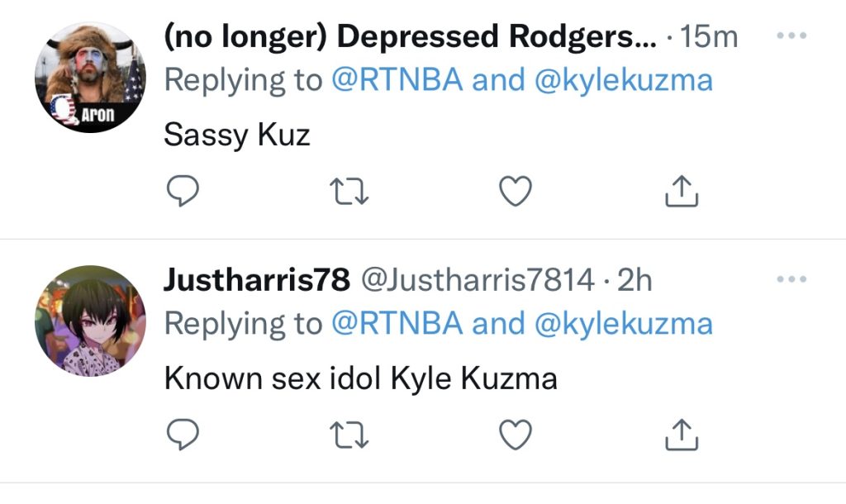Like the Sassy Kuz tweet
846x504 pixels.
tap(516, 191)
